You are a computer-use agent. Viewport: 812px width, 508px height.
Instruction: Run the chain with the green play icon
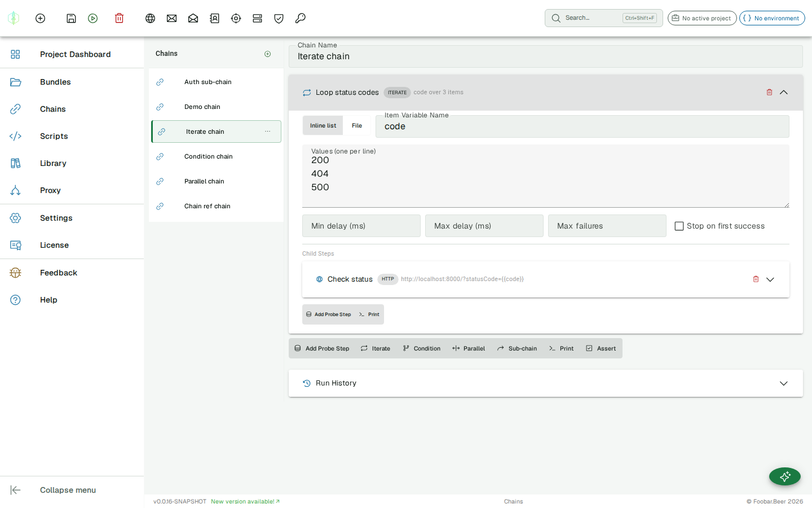pos(93,18)
